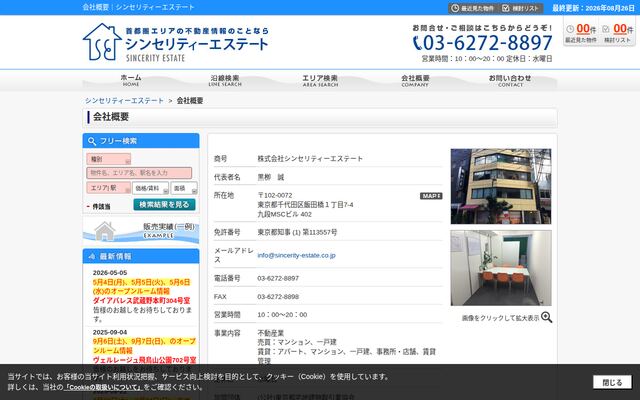The image size is (640, 400).
Task: Open the ホーム HOME menu item
Action: (131, 80)
